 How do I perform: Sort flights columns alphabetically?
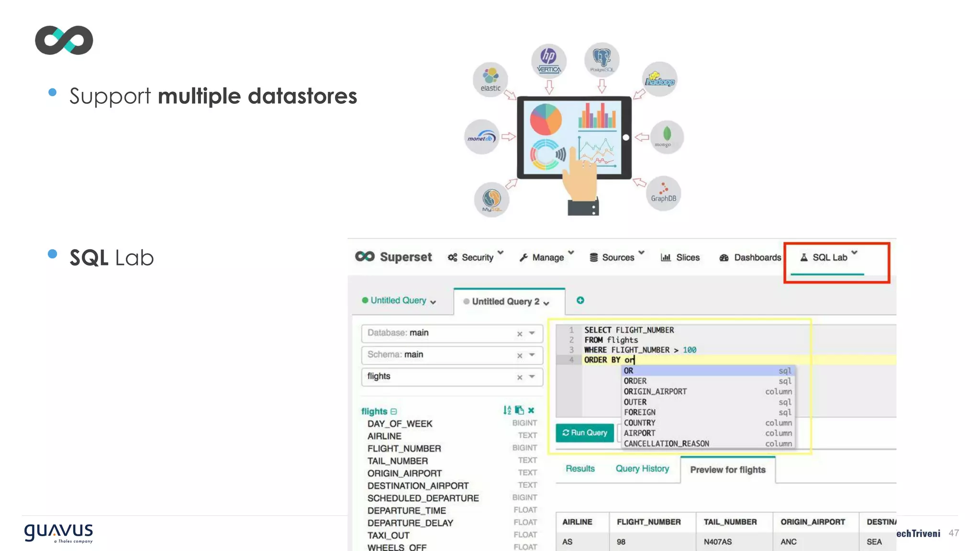[x=507, y=410]
